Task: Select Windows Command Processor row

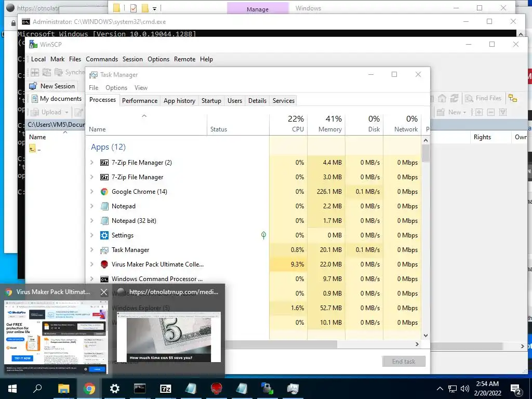Action: point(254,279)
